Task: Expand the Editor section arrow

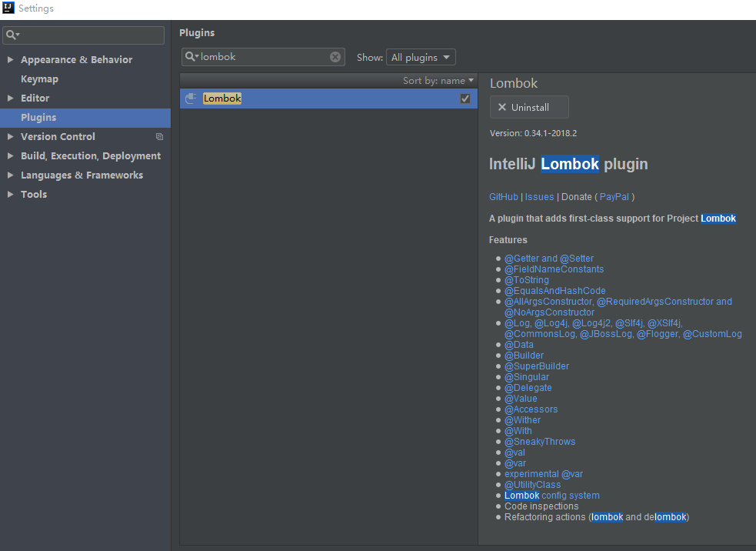Action: pos(10,98)
